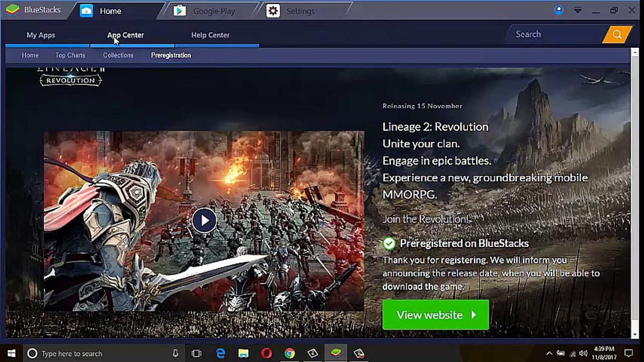The height and width of the screenshot is (362, 644).
Task: Click the View website button
Action: (435, 315)
